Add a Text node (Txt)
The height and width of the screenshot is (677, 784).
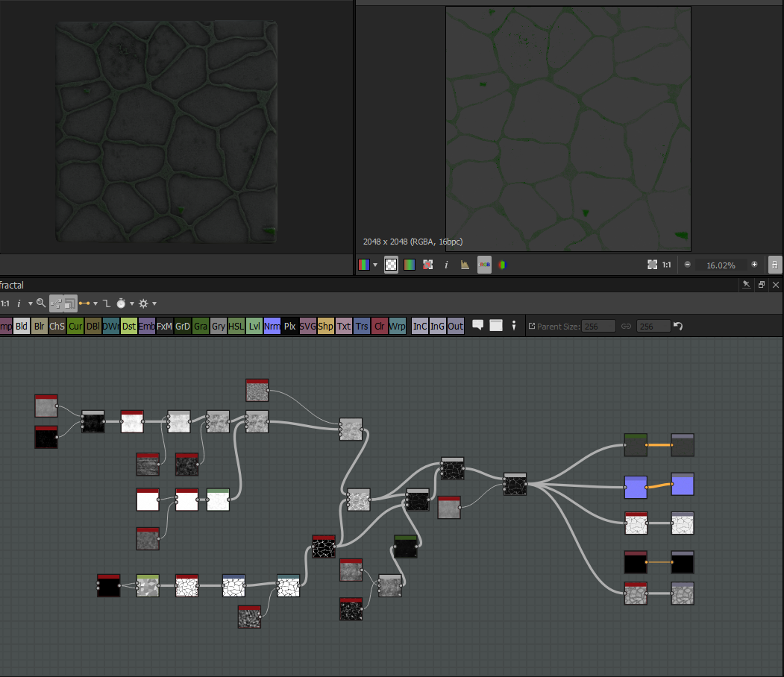click(343, 327)
